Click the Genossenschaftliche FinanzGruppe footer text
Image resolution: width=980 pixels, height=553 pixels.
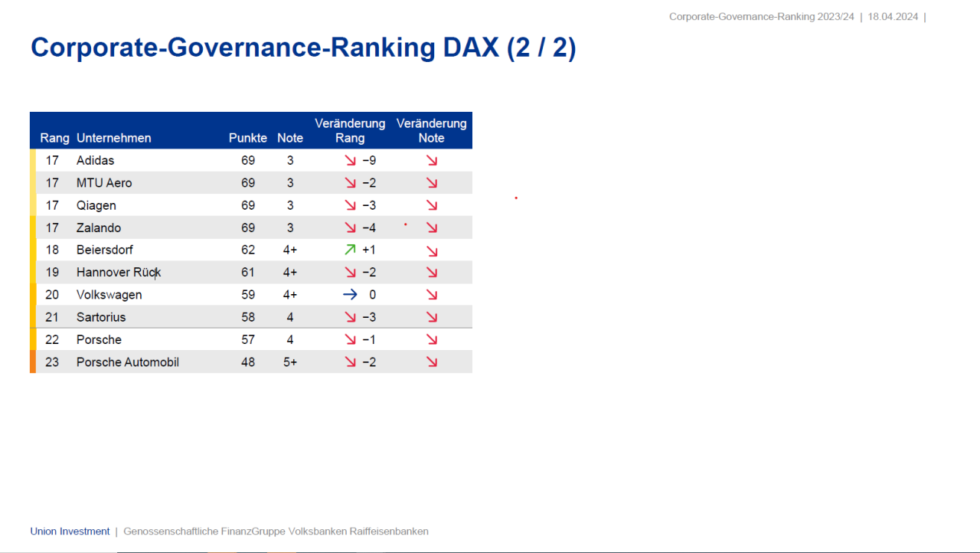coord(276,531)
